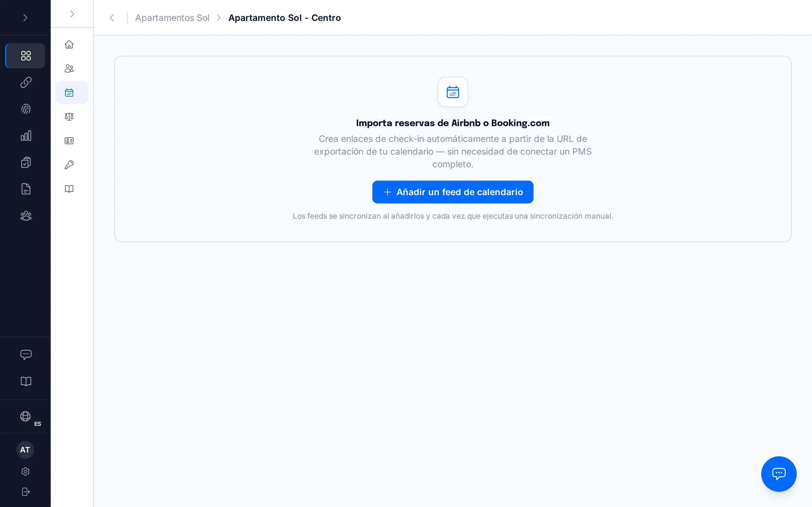Open the fingerprint icon in dark sidebar
The height and width of the screenshot is (507, 812).
click(25, 109)
